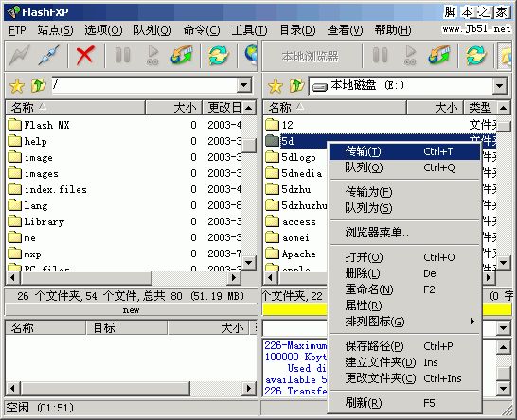The image size is (517, 420).
Task: Select the lang folder in remote list
Action: click(x=28, y=205)
